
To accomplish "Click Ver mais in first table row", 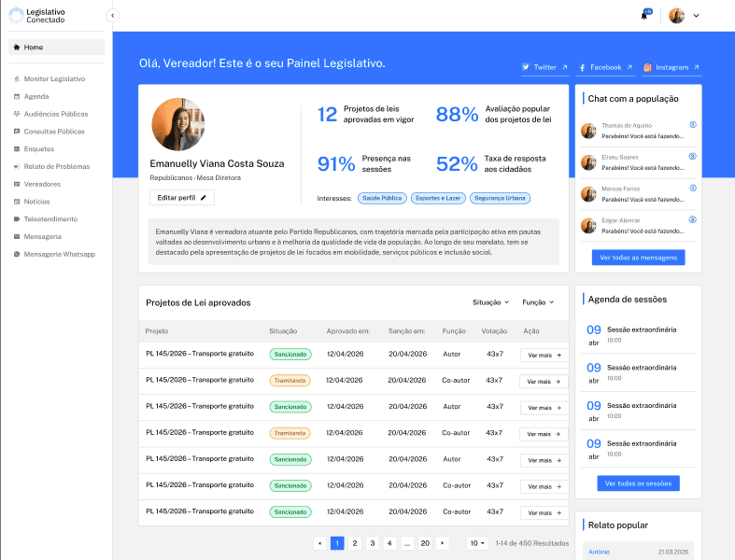I will click(544, 356).
